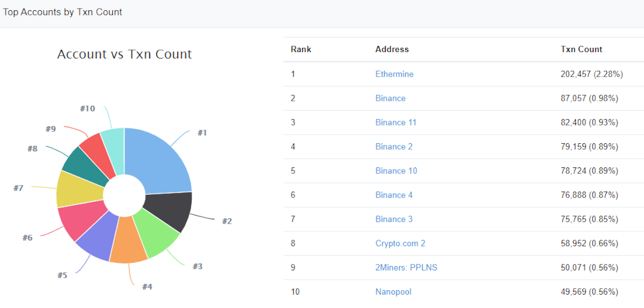
Task: Open the Crypto.com 2 address link
Action: (x=400, y=243)
